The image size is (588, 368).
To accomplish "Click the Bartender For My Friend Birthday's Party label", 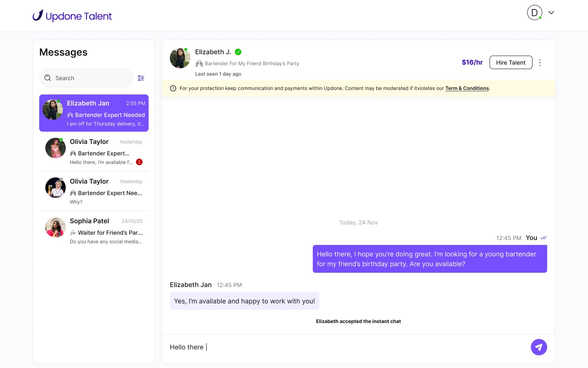I will click(252, 63).
